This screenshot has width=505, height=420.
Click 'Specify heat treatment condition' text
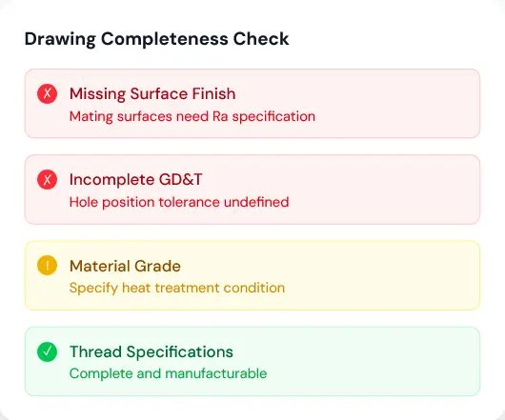[x=177, y=288]
